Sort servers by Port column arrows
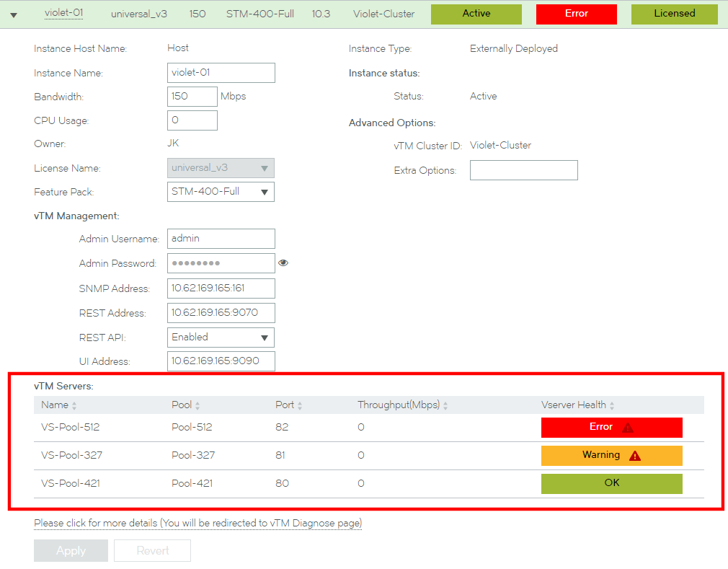Image resolution: width=728 pixels, height=569 pixels. click(300, 406)
